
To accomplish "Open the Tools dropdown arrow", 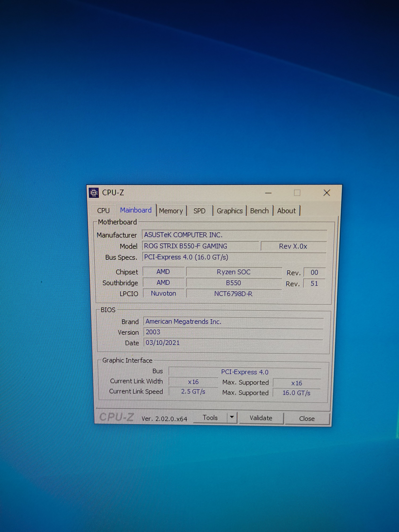I will coord(232,417).
